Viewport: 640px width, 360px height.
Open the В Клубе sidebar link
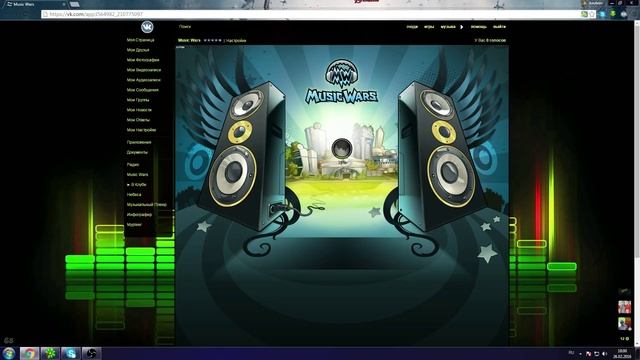point(138,184)
